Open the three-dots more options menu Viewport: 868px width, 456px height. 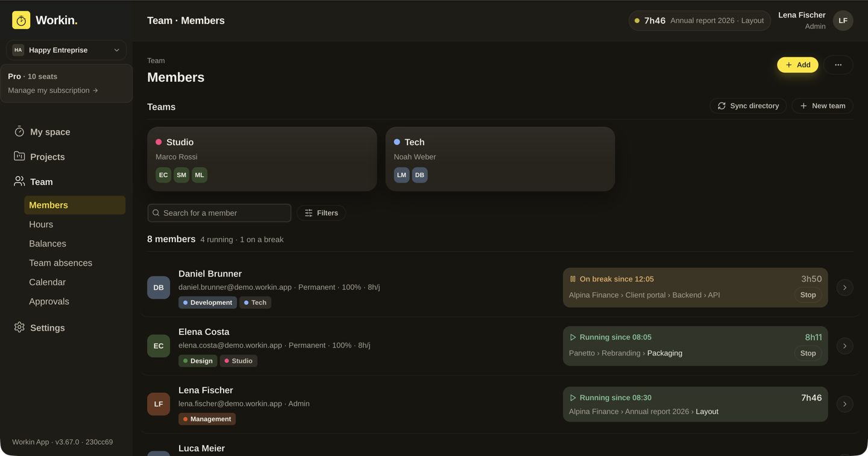click(x=838, y=65)
